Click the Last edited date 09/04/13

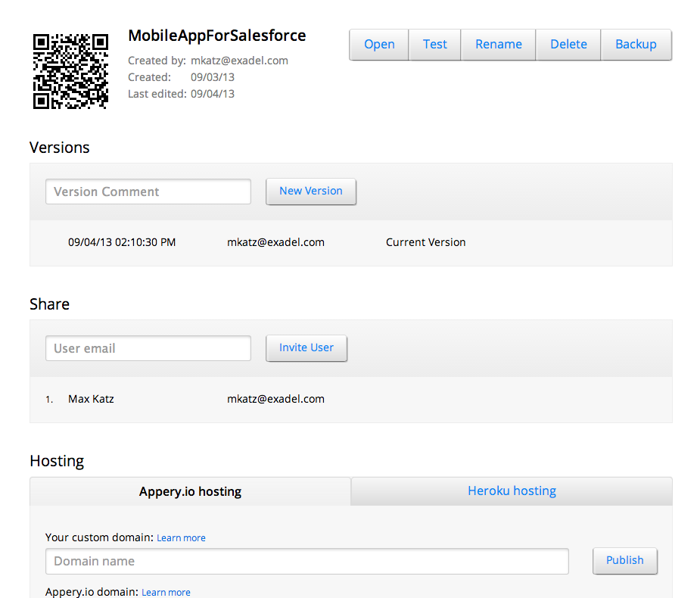213,94
